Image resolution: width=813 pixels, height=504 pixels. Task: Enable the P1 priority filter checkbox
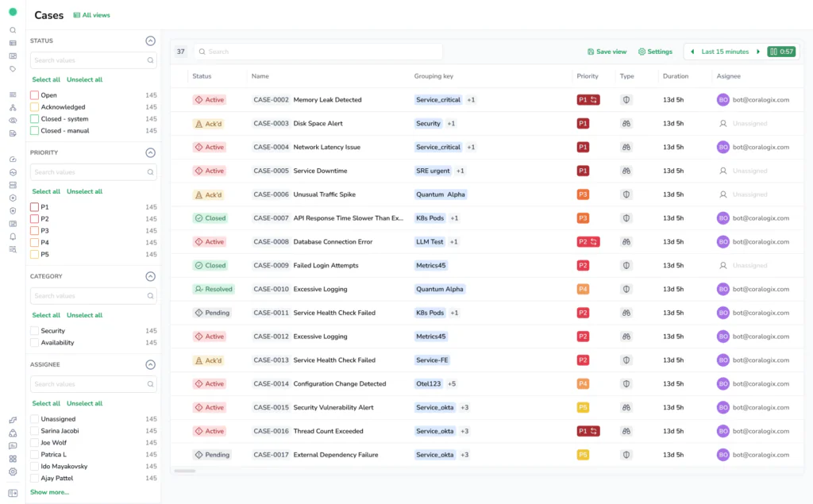coord(34,207)
